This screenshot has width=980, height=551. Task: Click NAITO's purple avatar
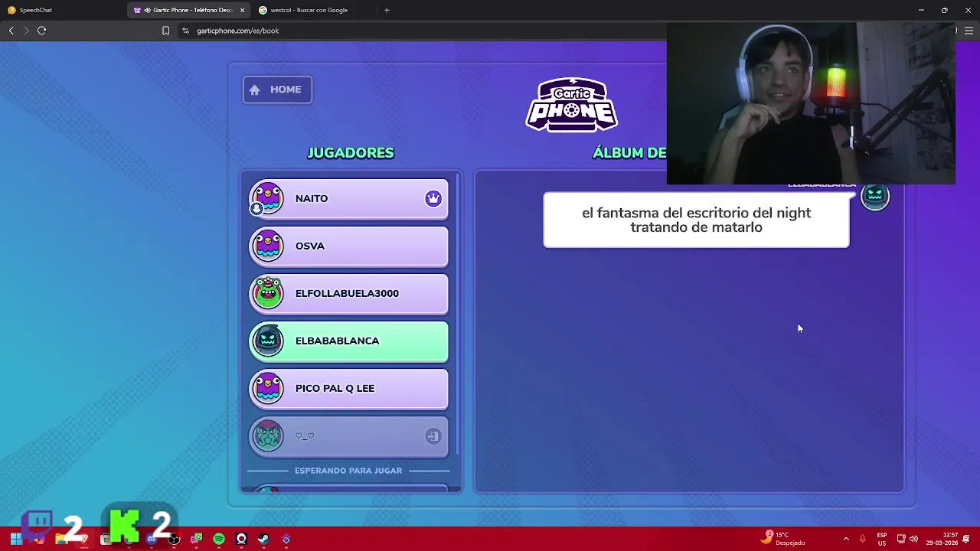(268, 198)
